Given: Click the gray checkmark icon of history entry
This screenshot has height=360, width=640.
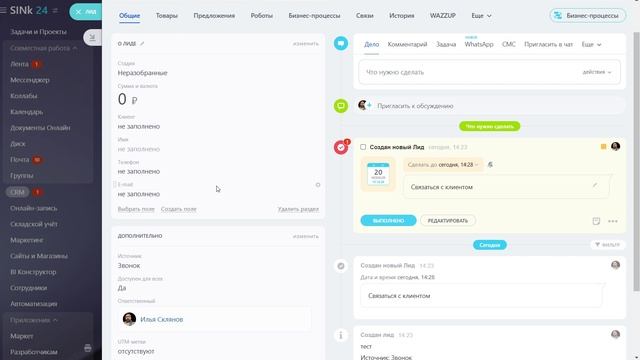Looking at the screenshot, I should coord(341,266).
